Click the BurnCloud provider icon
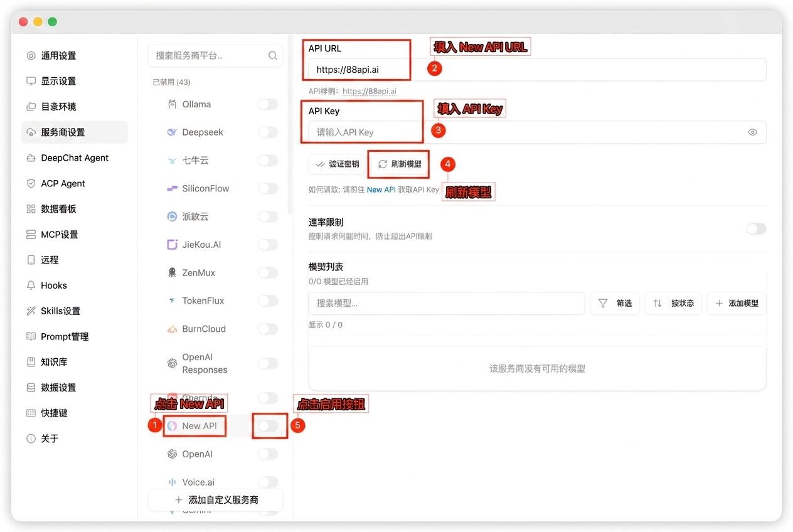793x532 pixels. (172, 329)
